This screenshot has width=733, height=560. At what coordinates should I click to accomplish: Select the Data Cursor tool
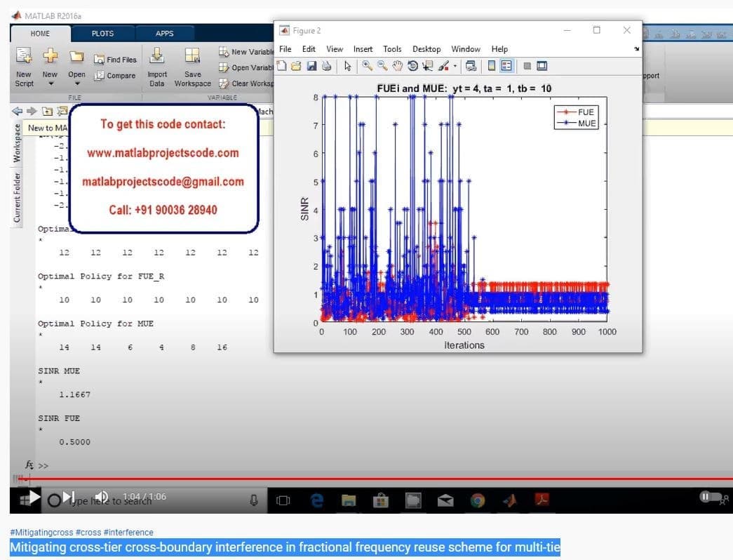[427, 66]
